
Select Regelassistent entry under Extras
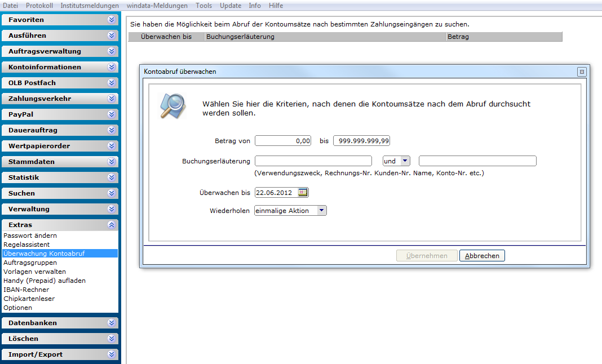point(26,245)
